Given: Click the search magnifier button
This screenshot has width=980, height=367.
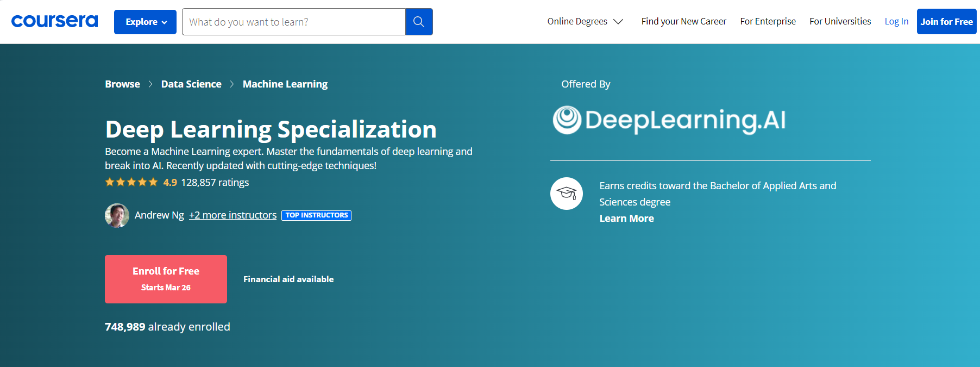Looking at the screenshot, I should click(419, 22).
